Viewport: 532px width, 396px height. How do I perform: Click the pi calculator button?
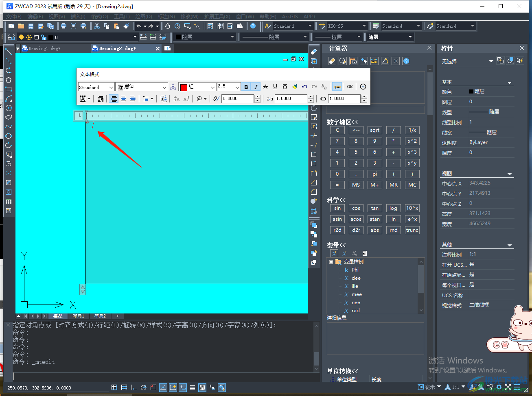pos(374,174)
